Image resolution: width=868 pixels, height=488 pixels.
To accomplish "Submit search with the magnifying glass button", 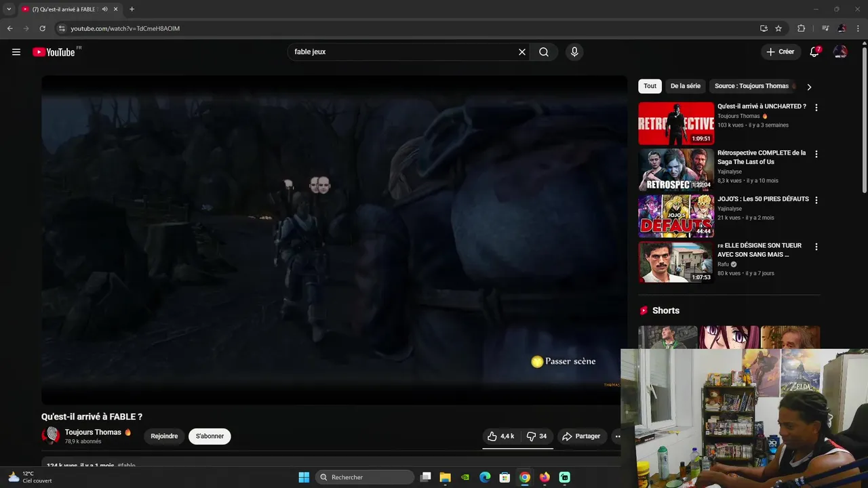I will coord(544,52).
